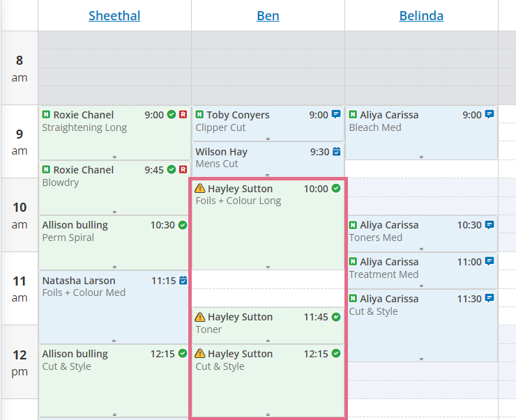This screenshot has width=516, height=420.
Task: Open Allison bulling Cut & Style appointment
Action: [x=114, y=381]
